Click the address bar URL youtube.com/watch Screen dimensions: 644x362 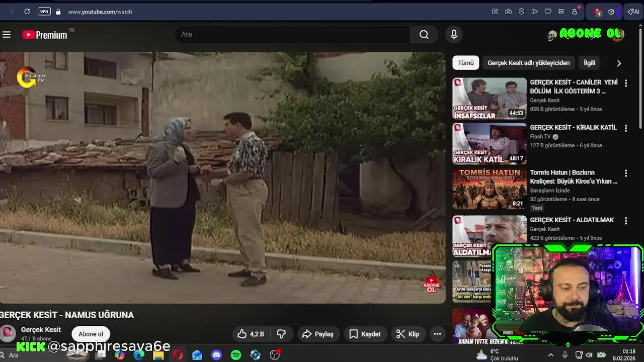100,12
